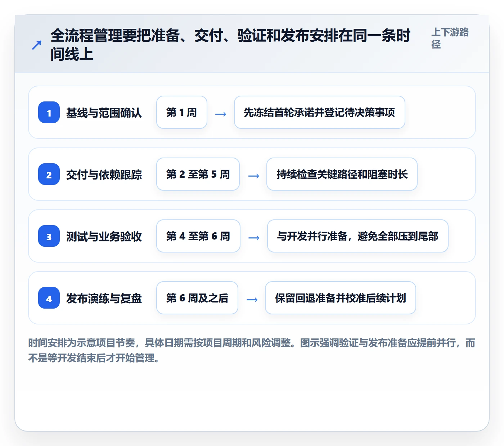Select the 第 6 周及之后 time chip
This screenshot has height=446, width=504.
197,298
